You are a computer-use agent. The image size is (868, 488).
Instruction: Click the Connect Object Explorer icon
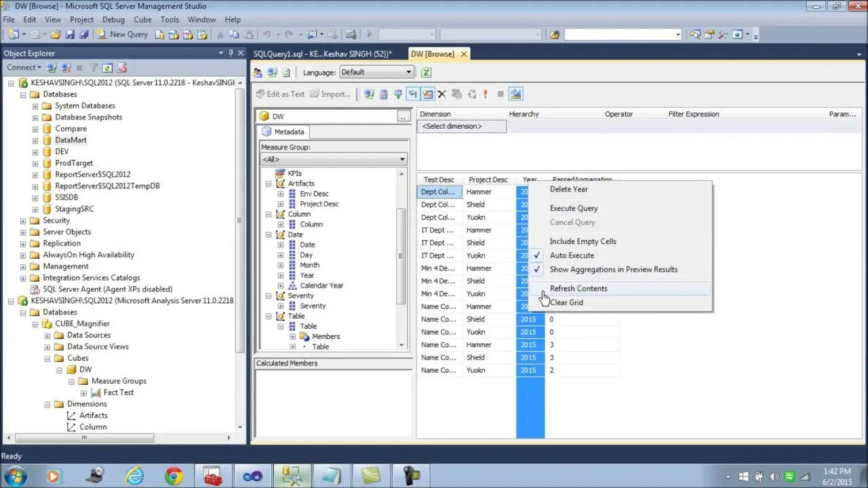coord(52,68)
